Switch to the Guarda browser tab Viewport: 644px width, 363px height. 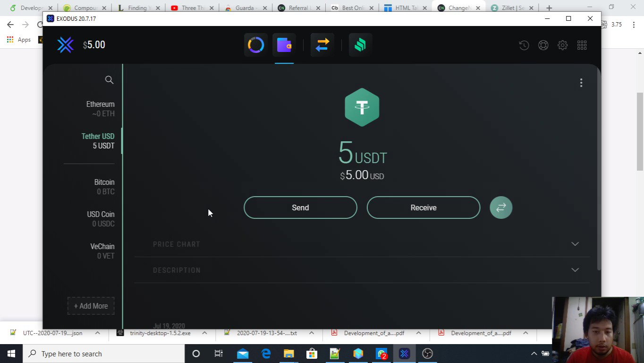(x=246, y=8)
